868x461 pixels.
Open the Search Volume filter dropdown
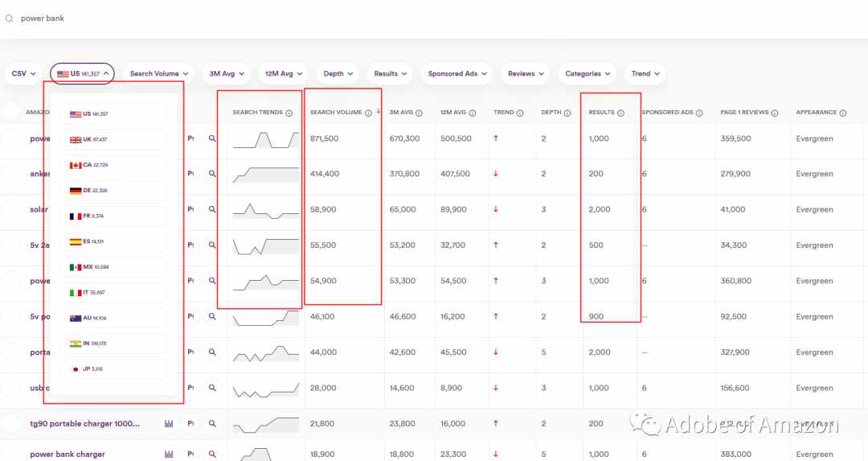[x=158, y=74]
